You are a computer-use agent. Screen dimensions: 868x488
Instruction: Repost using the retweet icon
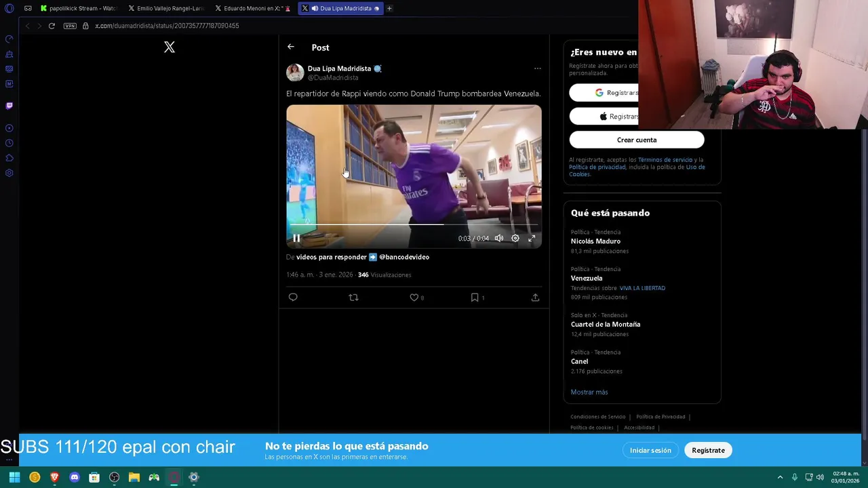pyautogui.click(x=353, y=297)
